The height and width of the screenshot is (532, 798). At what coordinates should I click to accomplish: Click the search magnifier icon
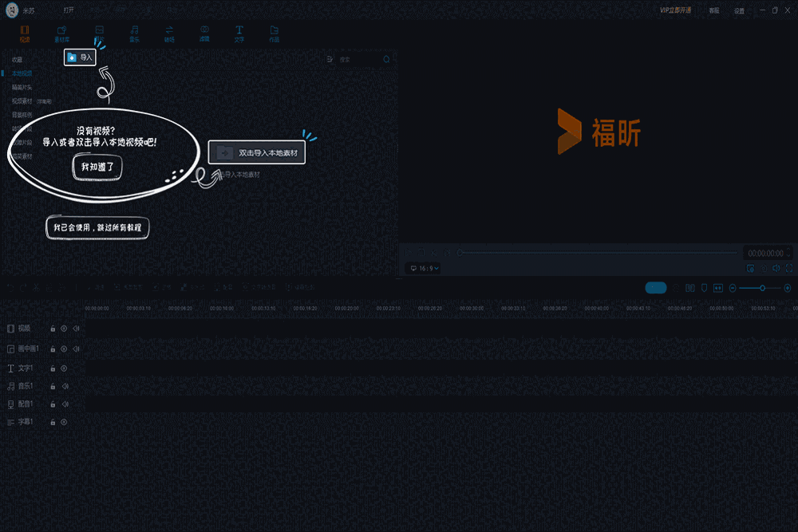tap(386, 60)
